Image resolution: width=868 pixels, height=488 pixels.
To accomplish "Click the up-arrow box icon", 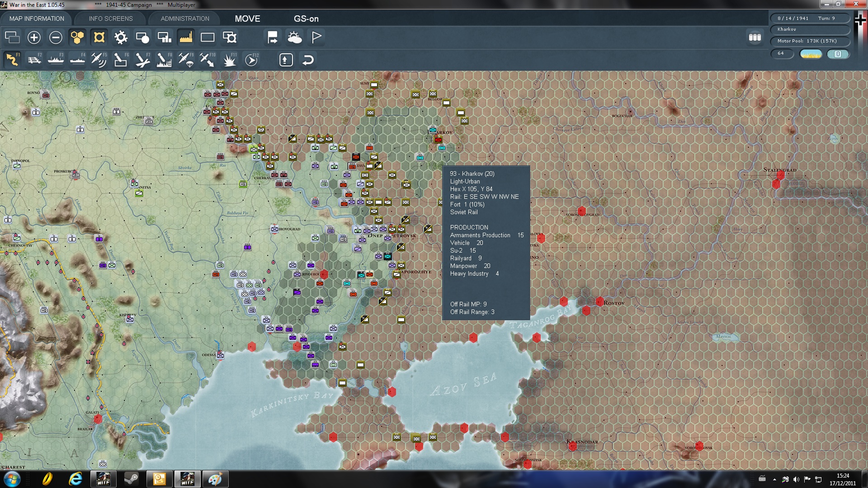I will pyautogui.click(x=286, y=60).
